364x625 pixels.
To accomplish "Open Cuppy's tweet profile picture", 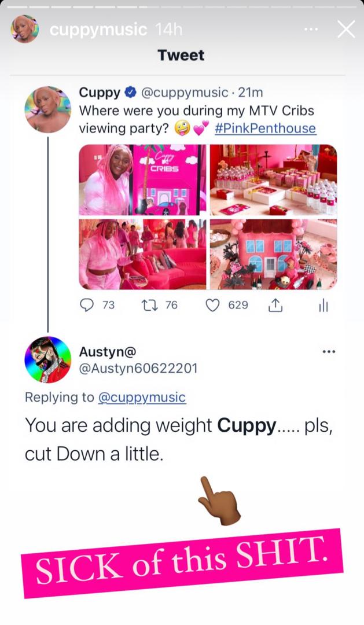I will click(48, 109).
